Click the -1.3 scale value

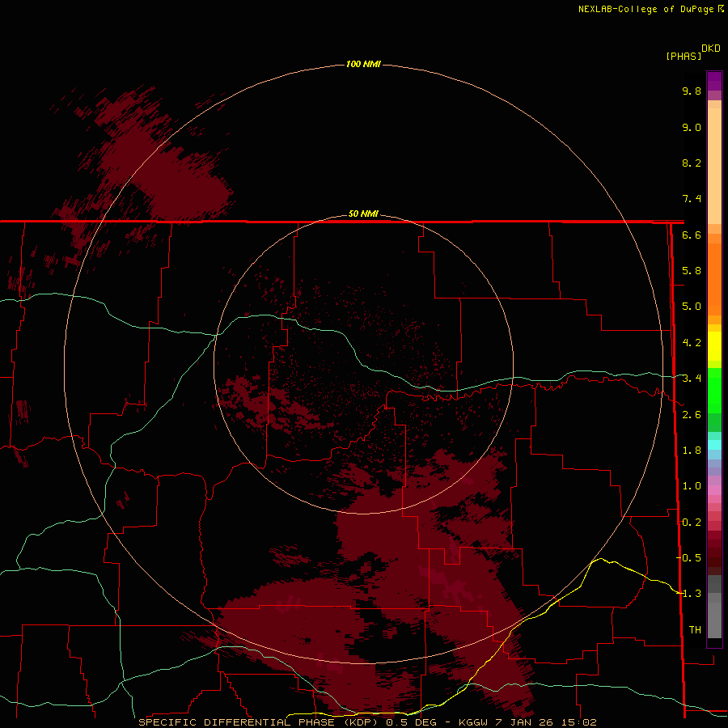click(689, 594)
